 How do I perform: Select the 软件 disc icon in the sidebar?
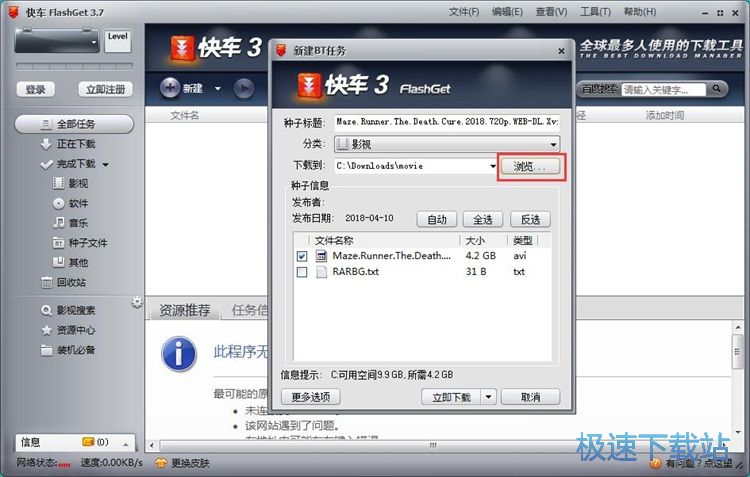58,203
